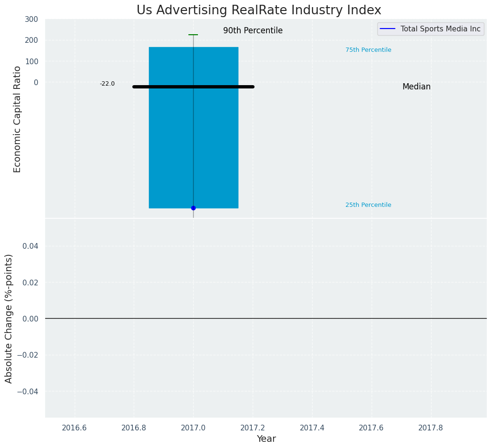Select the 2017.4 x-axis tick label
The height and width of the screenshot is (448, 492).
coord(312,428)
